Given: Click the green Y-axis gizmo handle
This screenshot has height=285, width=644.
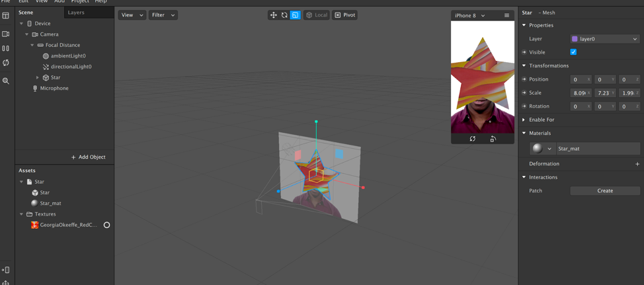Looking at the screenshot, I should click(x=316, y=122).
